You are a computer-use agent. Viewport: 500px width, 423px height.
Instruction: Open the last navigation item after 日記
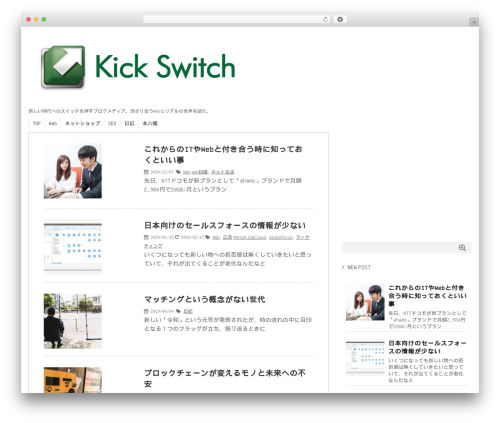150,123
